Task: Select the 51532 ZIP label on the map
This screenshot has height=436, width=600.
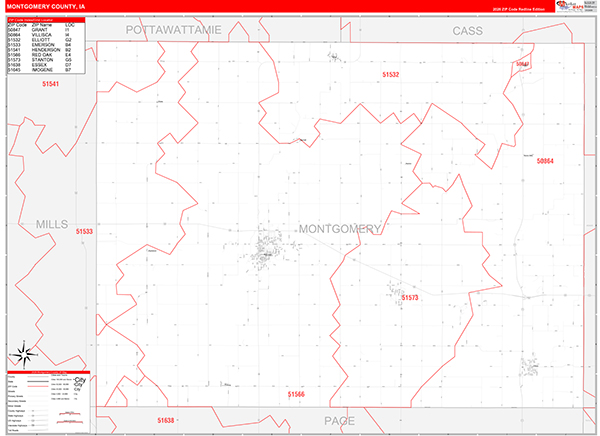Action: 391,74
